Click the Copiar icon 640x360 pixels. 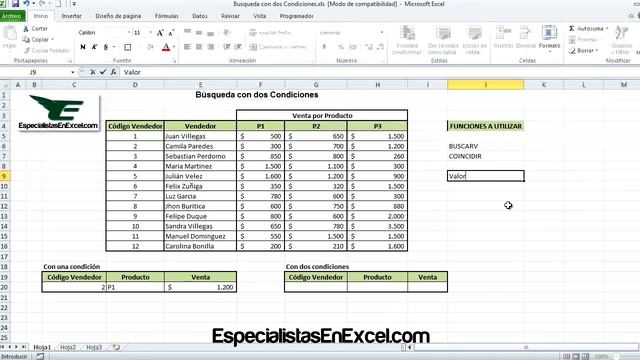tap(26, 40)
